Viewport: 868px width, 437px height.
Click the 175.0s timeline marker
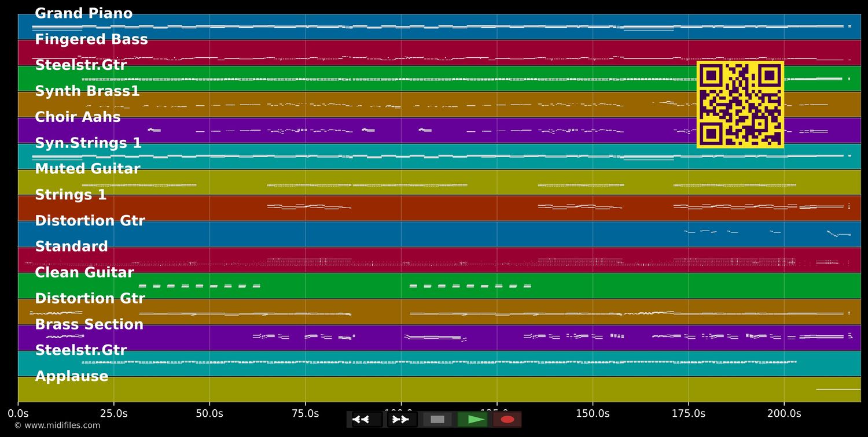(x=689, y=413)
